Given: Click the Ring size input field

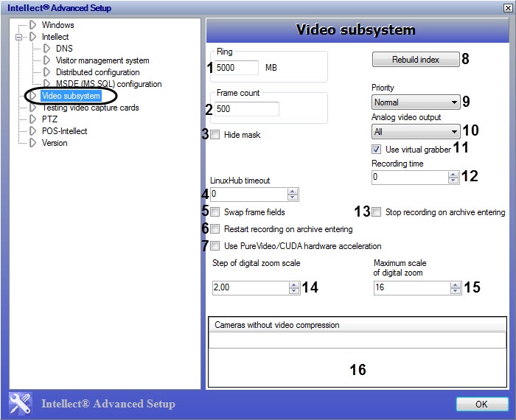Looking at the screenshot, I should [x=237, y=68].
